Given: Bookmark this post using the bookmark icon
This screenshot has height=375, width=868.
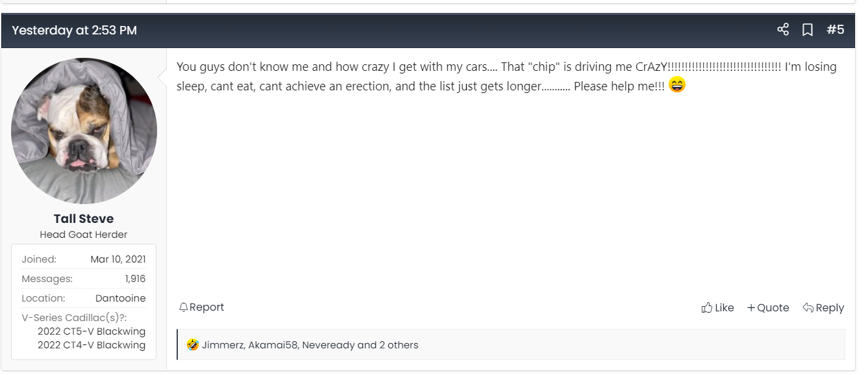Looking at the screenshot, I should pos(808,30).
